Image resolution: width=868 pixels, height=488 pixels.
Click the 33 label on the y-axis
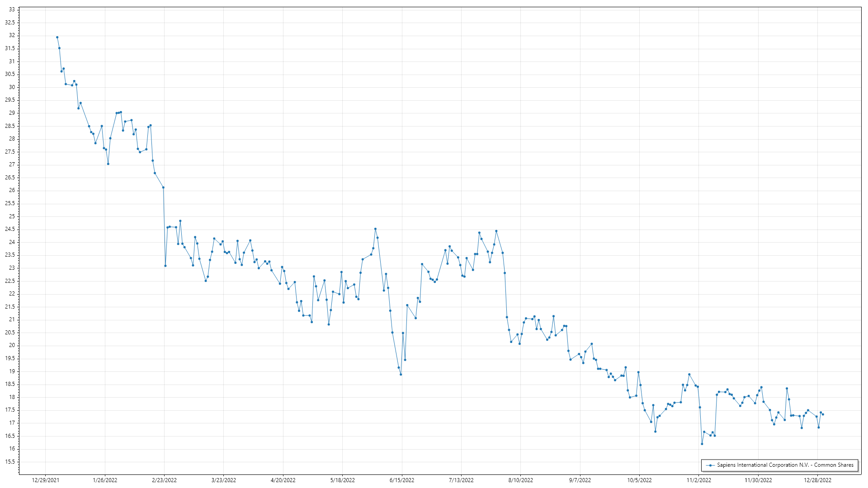[x=12, y=9]
